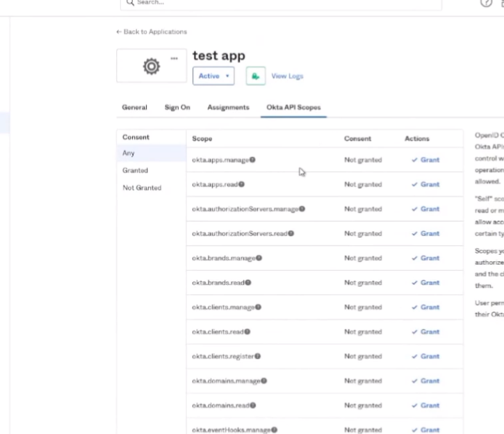Click the green push status icon button
The image size is (504, 434).
(x=256, y=76)
